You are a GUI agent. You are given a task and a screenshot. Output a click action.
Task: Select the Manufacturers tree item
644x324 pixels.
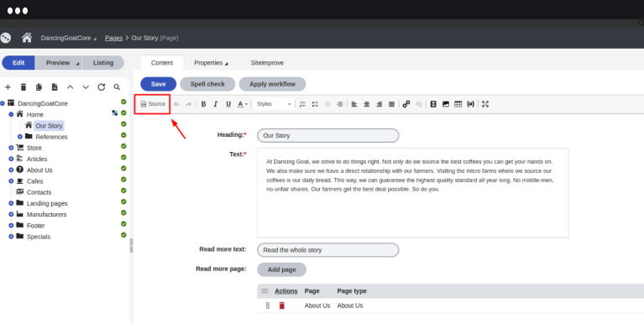pos(46,214)
